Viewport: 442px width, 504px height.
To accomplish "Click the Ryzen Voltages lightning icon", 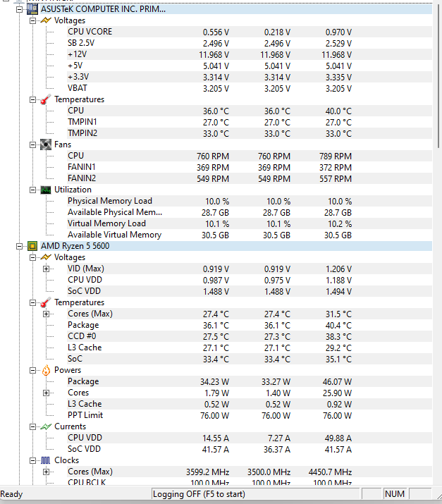I will coord(46,257).
